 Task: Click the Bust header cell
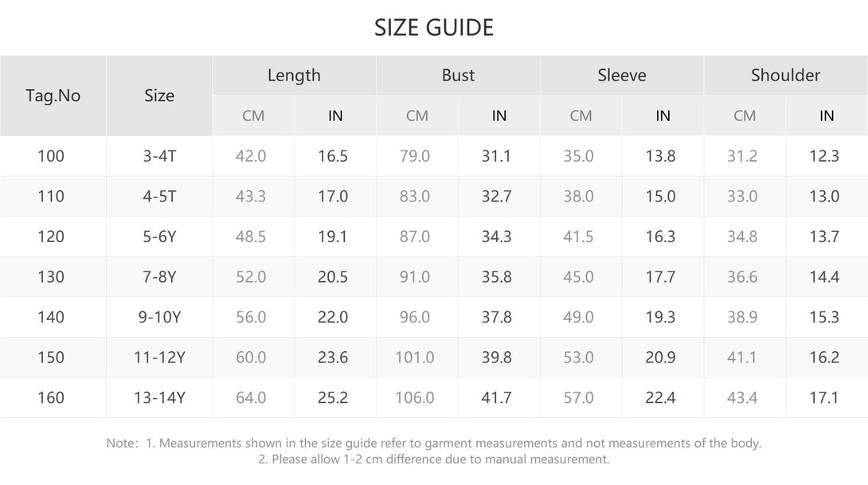tap(458, 76)
